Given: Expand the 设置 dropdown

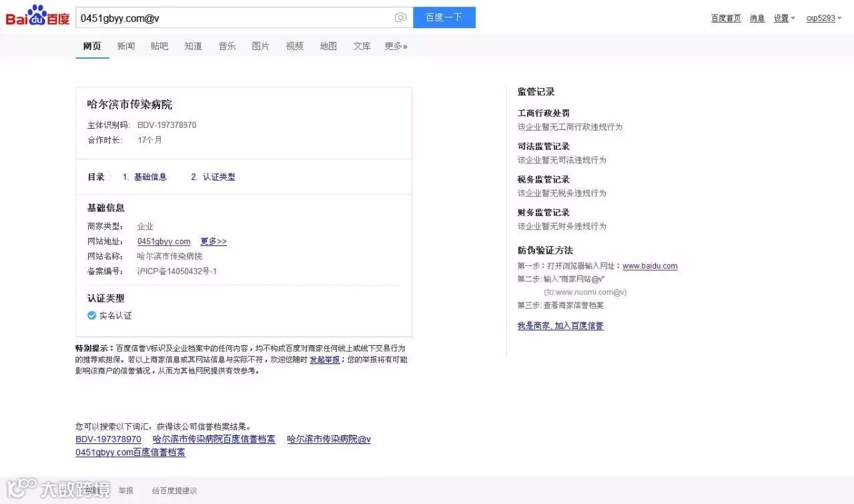Looking at the screenshot, I should (x=784, y=18).
